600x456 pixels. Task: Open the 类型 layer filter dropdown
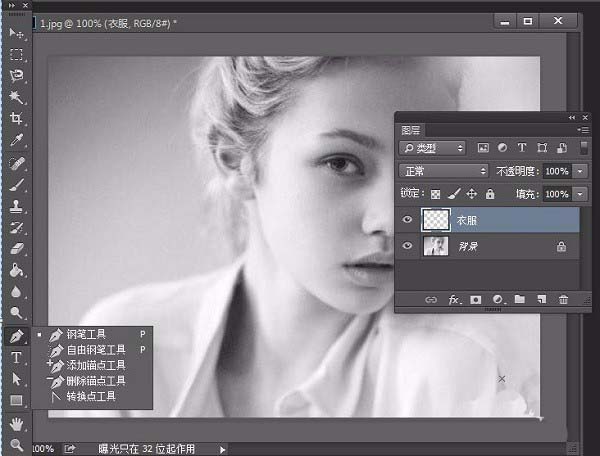point(432,148)
